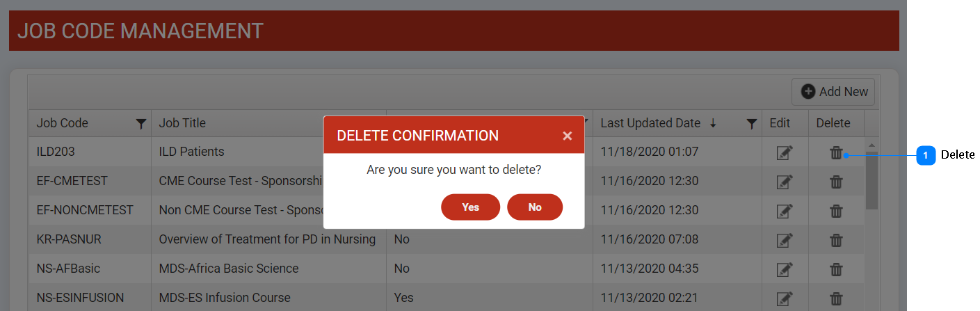Viewport: 980px width, 311px height.
Task: Delete the KR-PASNUR job code
Action: point(836,240)
